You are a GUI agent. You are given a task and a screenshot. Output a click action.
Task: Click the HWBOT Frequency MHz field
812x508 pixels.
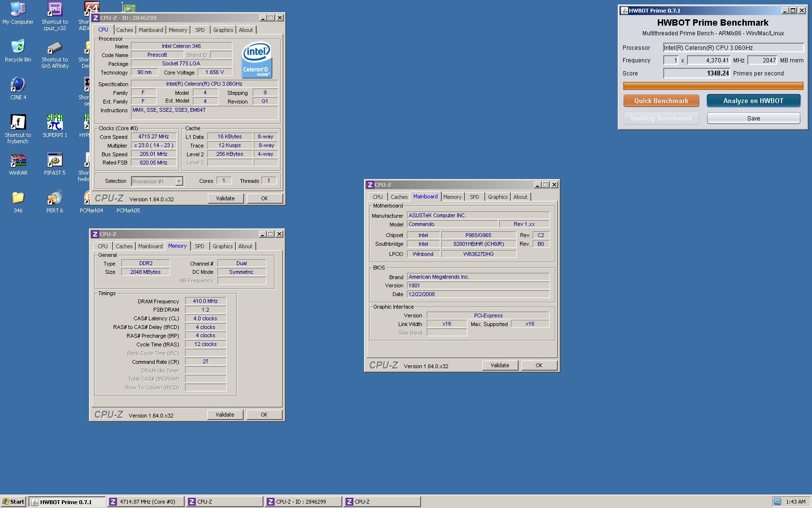pyautogui.click(x=709, y=60)
